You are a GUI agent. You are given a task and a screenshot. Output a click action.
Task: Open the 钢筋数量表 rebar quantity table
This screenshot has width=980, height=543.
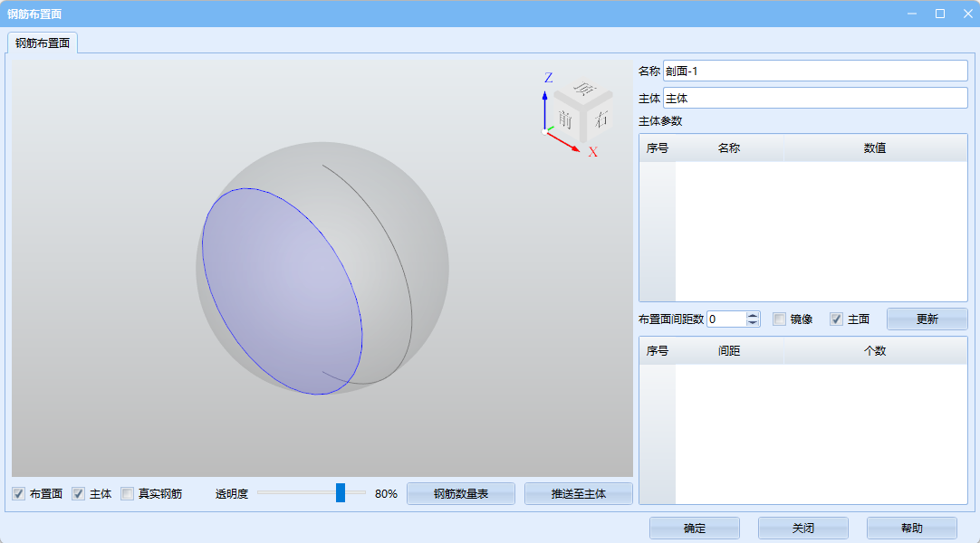click(x=460, y=494)
